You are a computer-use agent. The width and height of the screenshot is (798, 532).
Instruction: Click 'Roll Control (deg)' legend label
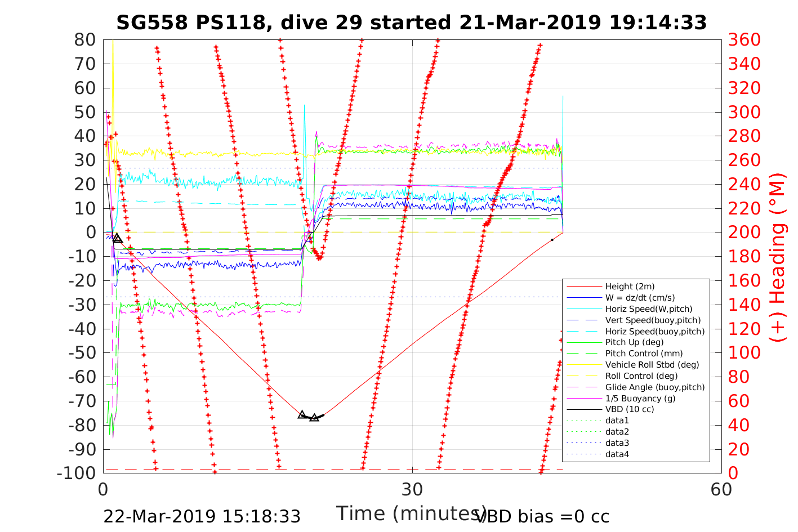(641, 376)
